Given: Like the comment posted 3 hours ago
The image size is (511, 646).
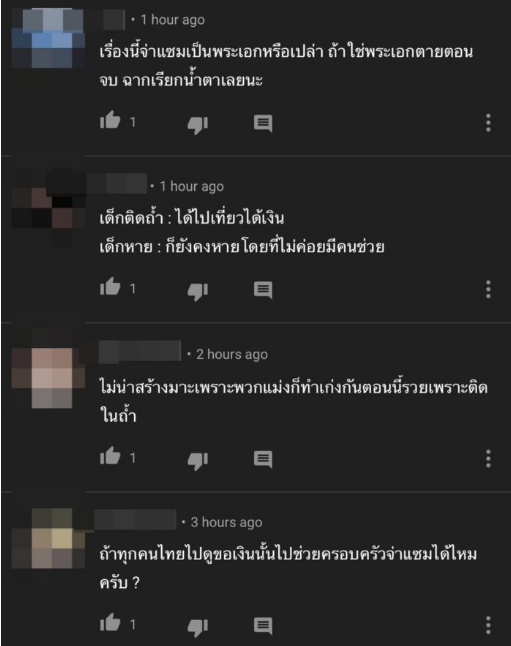Looking at the screenshot, I should point(110,623).
